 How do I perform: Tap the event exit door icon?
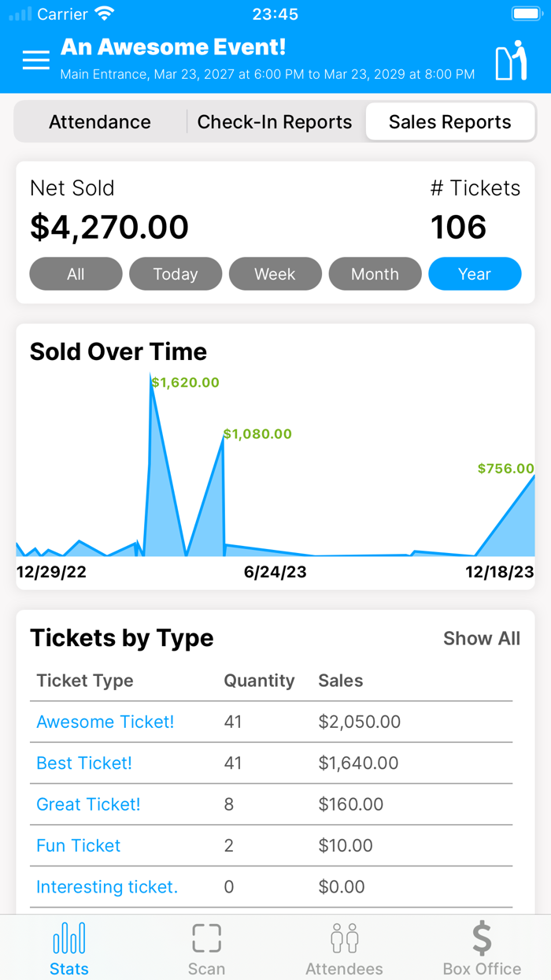[509, 60]
